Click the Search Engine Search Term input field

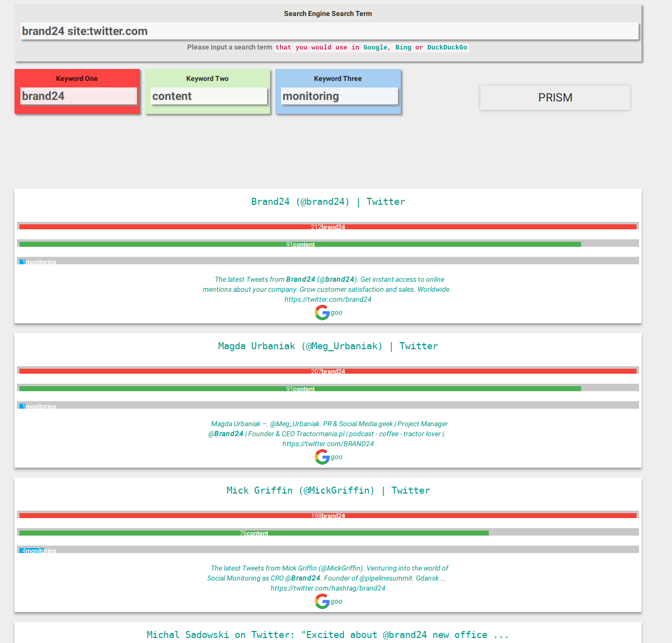330,31
